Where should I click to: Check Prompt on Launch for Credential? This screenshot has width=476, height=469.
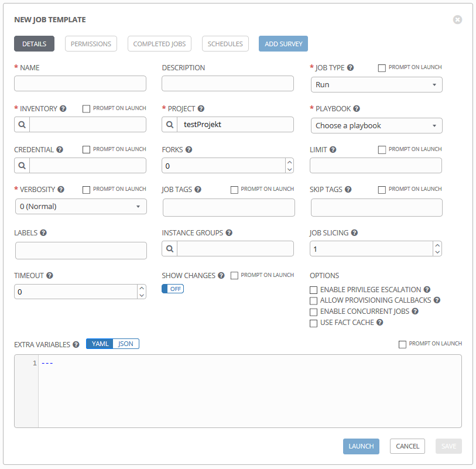86,150
